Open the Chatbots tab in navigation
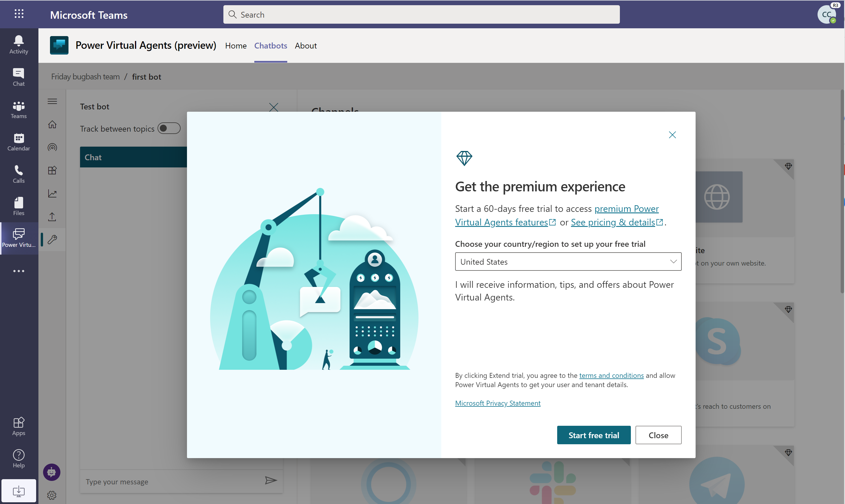Image resolution: width=845 pixels, height=504 pixels. [x=270, y=45]
